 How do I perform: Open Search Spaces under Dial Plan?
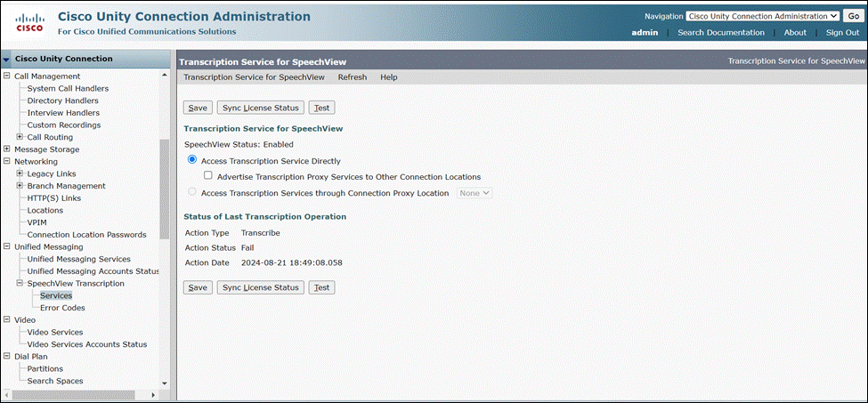tap(55, 381)
